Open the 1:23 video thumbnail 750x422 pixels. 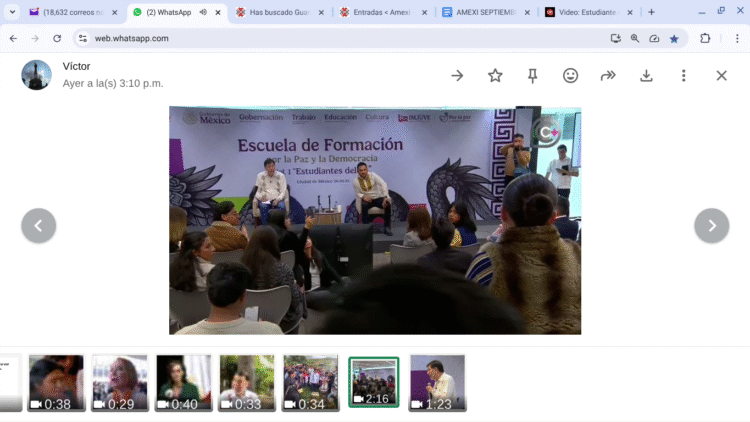pyautogui.click(x=437, y=382)
